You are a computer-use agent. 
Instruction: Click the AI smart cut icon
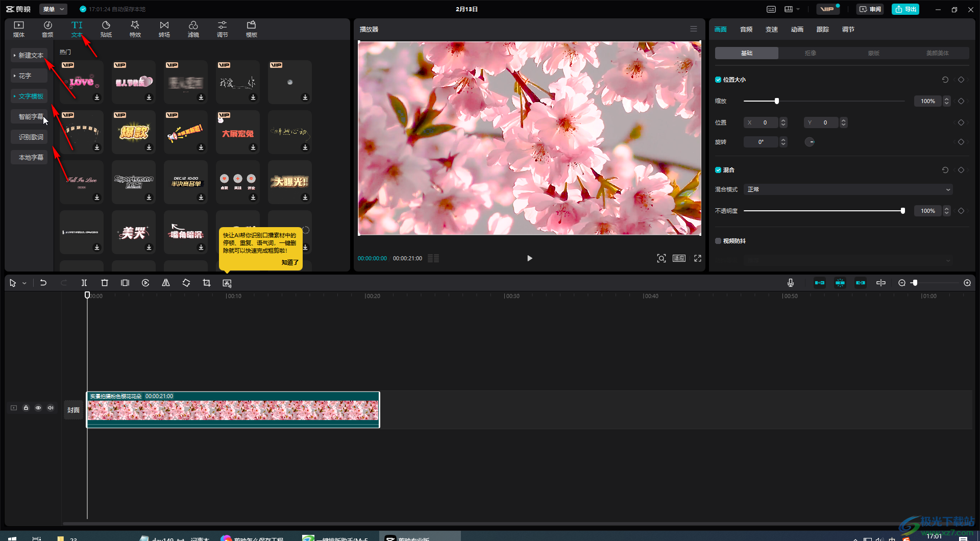227,283
